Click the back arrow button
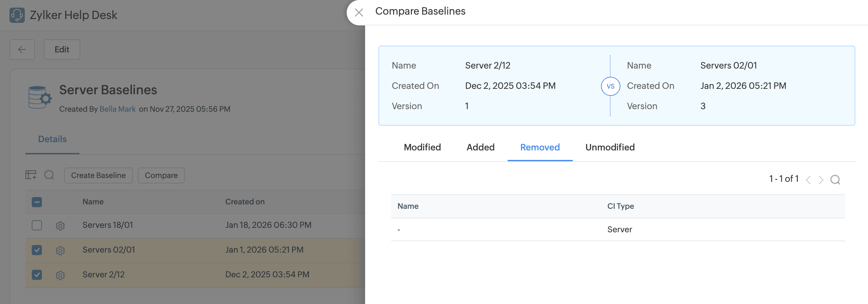This screenshot has width=868, height=304. click(x=22, y=50)
